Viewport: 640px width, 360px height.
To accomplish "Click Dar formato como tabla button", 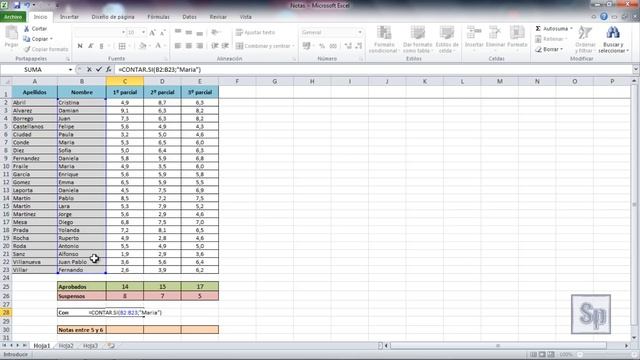I will pyautogui.click(x=417, y=40).
